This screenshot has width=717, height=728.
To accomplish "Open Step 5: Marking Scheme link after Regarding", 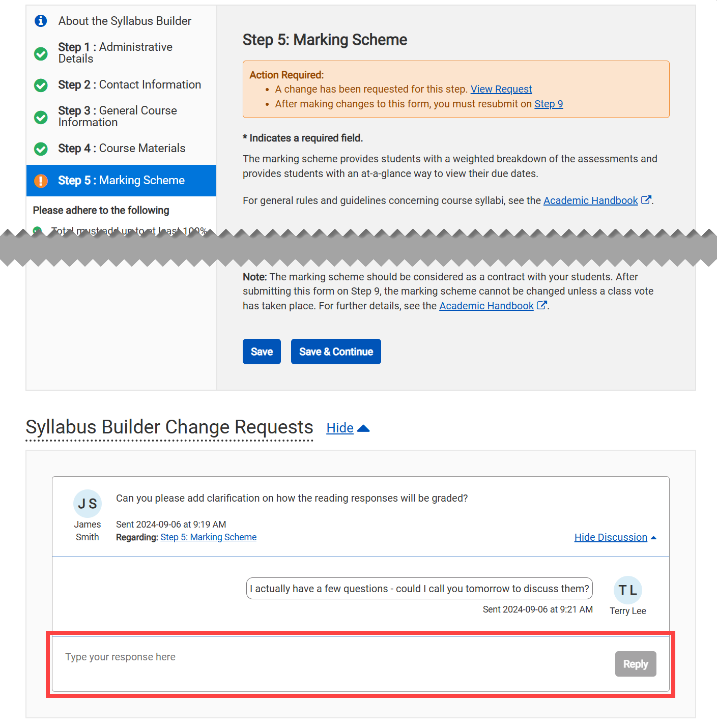I will (x=209, y=537).
